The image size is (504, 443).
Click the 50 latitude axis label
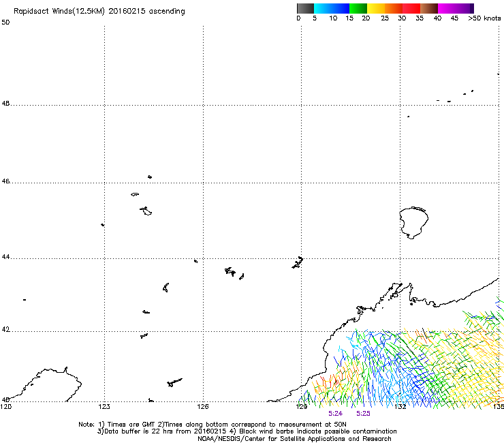pyautogui.click(x=5, y=22)
